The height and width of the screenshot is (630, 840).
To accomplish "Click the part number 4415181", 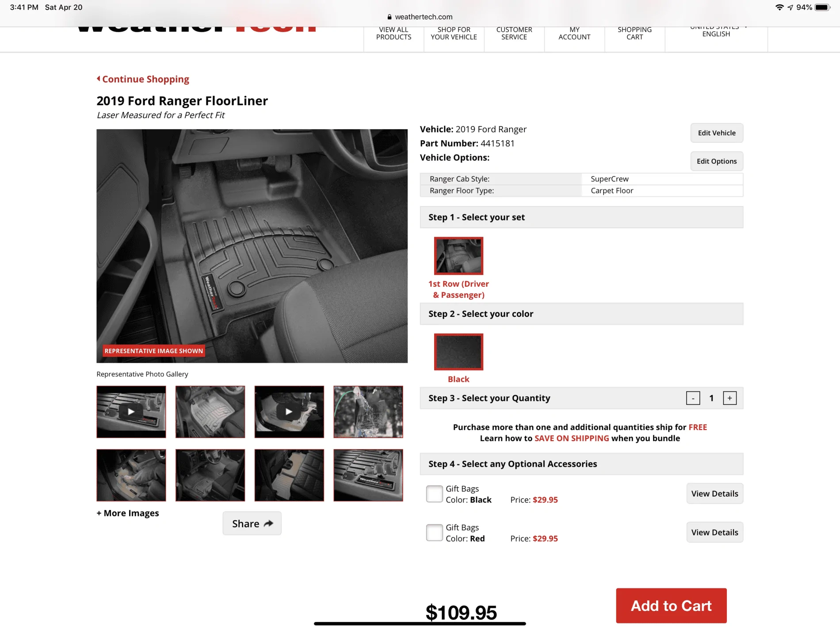I will coord(497,143).
